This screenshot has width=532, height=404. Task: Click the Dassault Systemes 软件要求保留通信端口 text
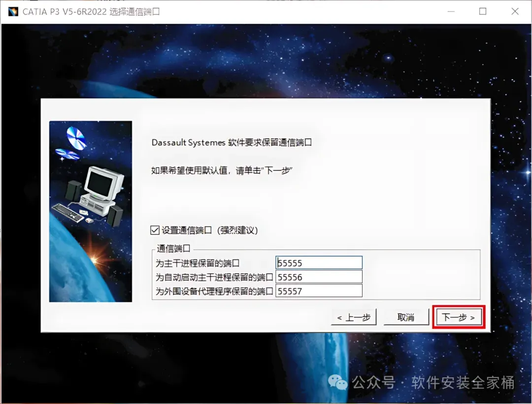pyautogui.click(x=232, y=143)
